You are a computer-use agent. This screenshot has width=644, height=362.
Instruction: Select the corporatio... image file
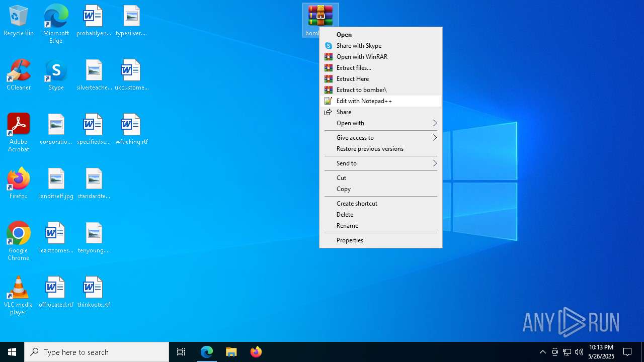click(x=56, y=130)
